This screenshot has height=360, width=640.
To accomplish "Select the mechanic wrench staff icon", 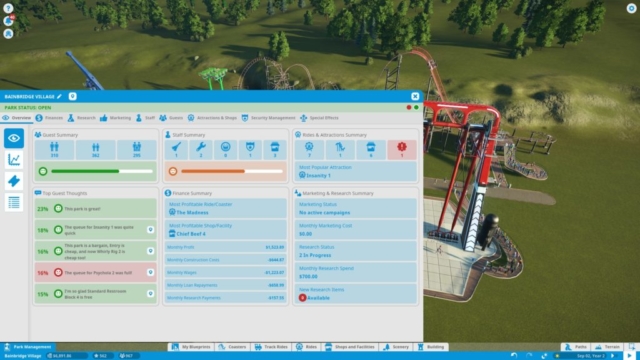I will [x=201, y=150].
